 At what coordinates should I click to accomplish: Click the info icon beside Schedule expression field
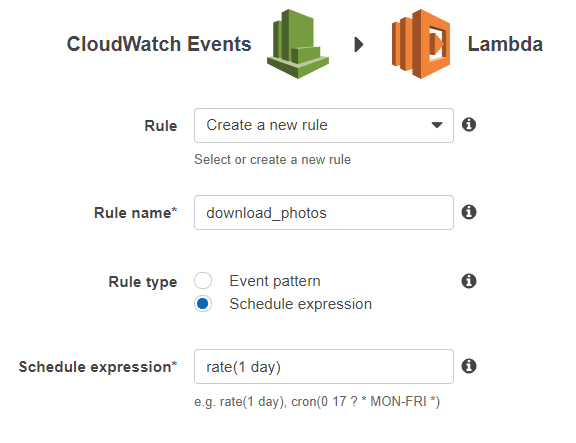469,366
